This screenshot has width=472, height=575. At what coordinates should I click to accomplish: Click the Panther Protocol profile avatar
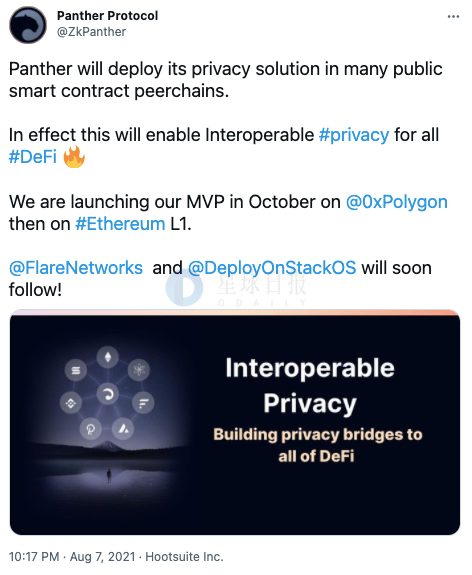[x=28, y=25]
